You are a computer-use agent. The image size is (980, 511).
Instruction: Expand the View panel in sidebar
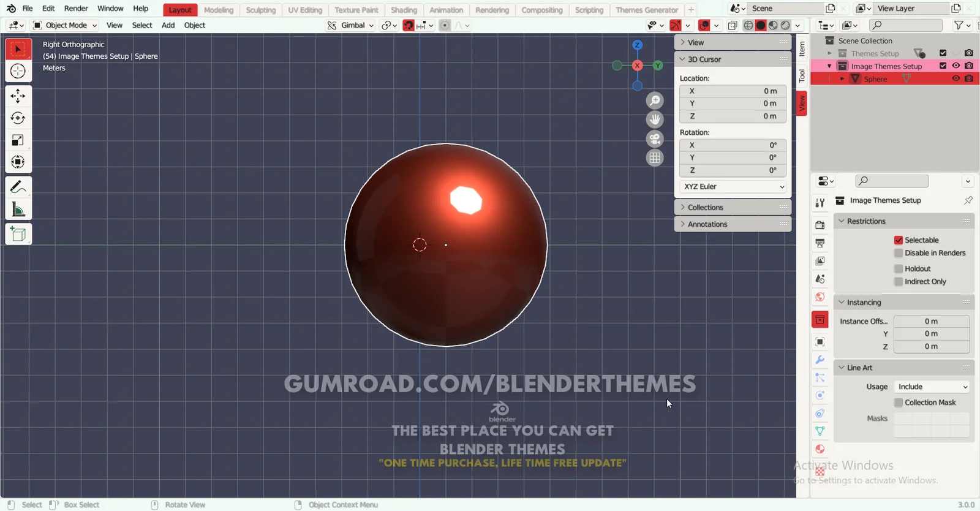[x=733, y=42]
